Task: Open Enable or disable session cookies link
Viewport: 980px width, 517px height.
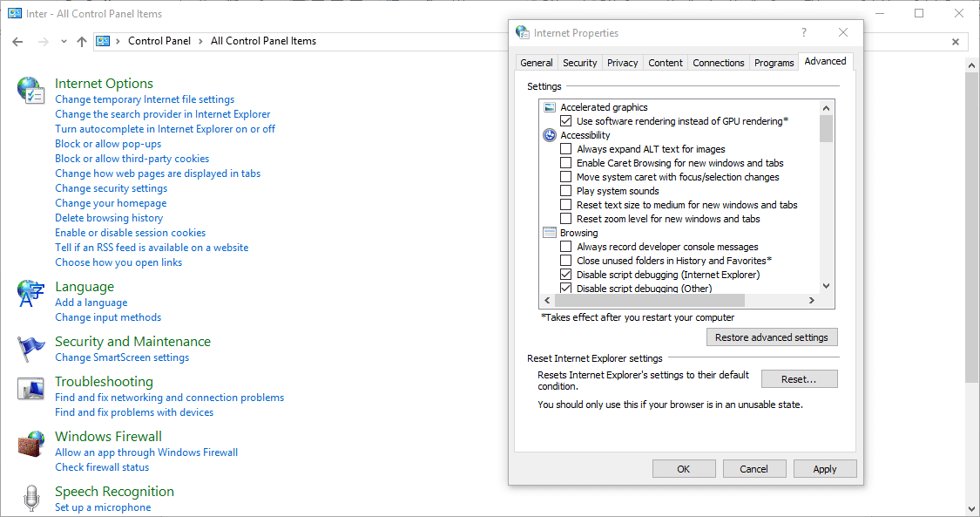Action: click(130, 233)
